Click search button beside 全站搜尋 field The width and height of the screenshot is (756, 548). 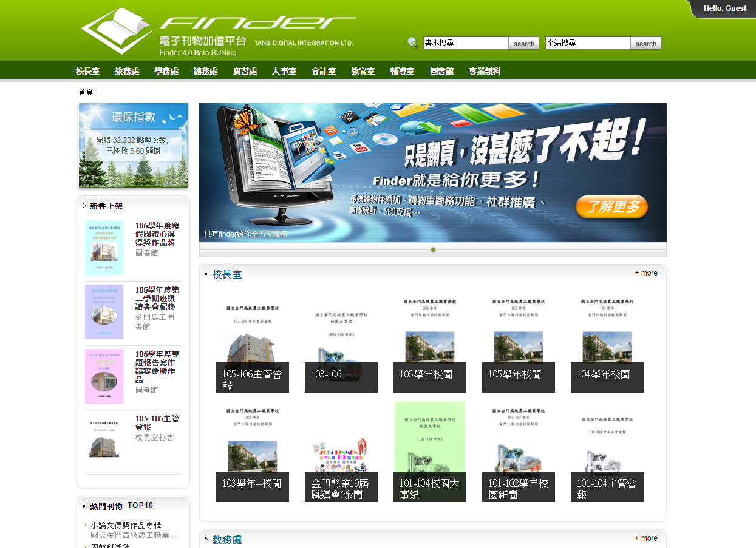(646, 43)
